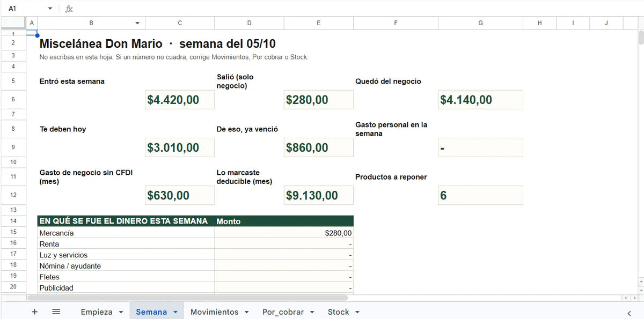
Task: Select row 14 header
Action: pyautogui.click(x=13, y=221)
